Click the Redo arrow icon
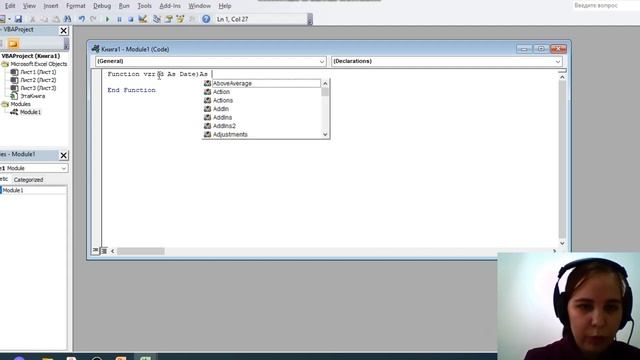640x360 pixels. point(93,19)
